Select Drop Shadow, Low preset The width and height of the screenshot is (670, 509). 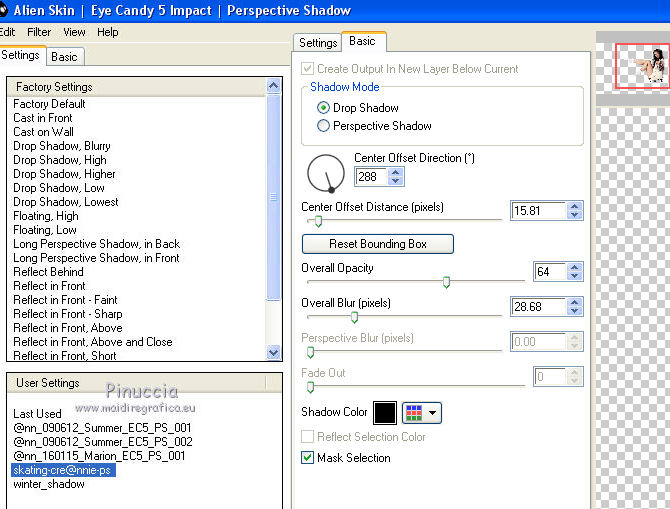click(x=59, y=188)
